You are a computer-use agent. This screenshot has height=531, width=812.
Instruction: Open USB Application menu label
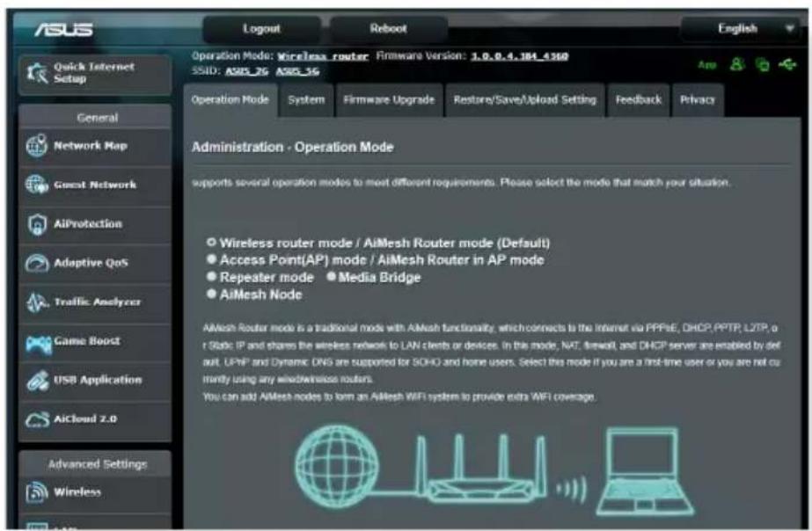(98, 380)
